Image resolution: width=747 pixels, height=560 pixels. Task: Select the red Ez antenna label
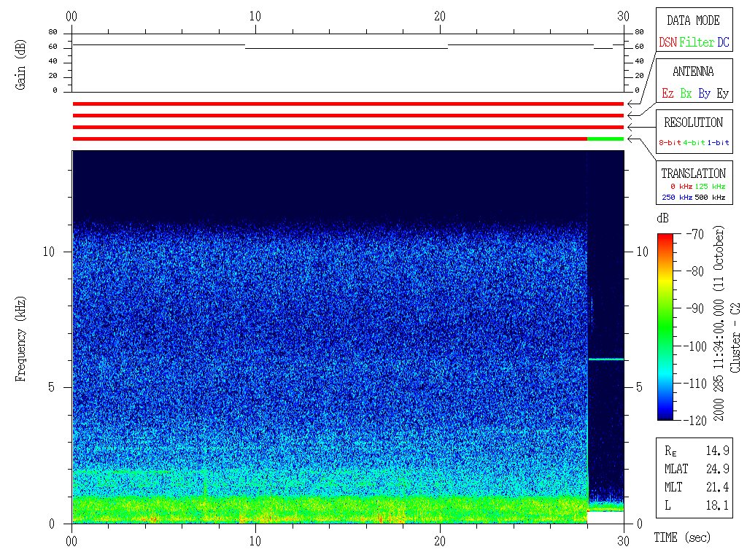pos(667,93)
